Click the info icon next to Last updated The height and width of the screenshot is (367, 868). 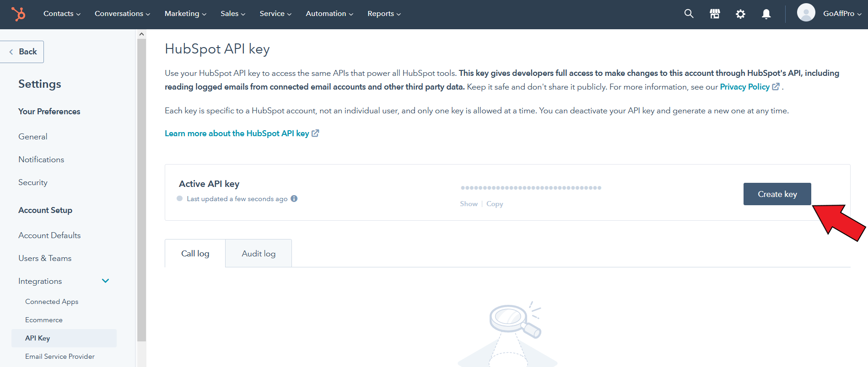pyautogui.click(x=294, y=198)
